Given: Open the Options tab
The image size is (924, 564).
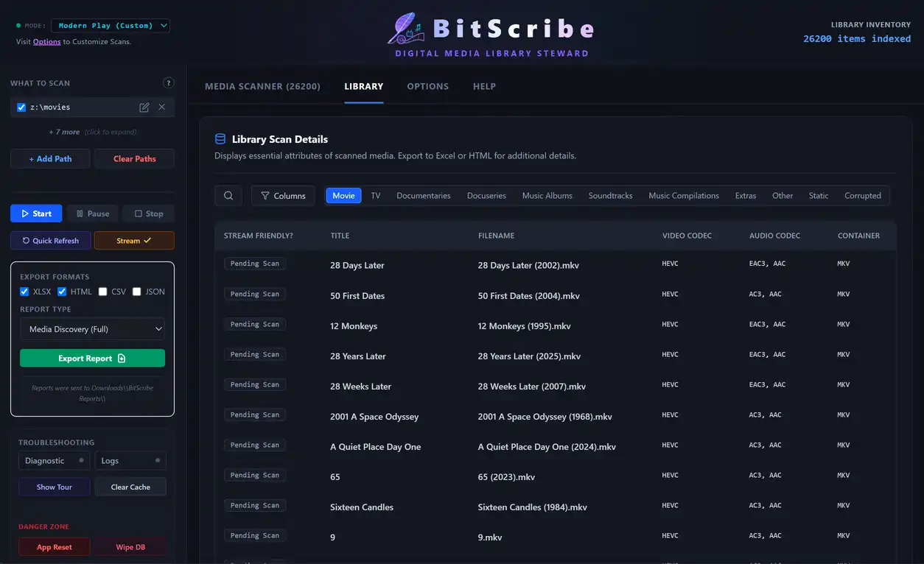Looking at the screenshot, I should (427, 86).
